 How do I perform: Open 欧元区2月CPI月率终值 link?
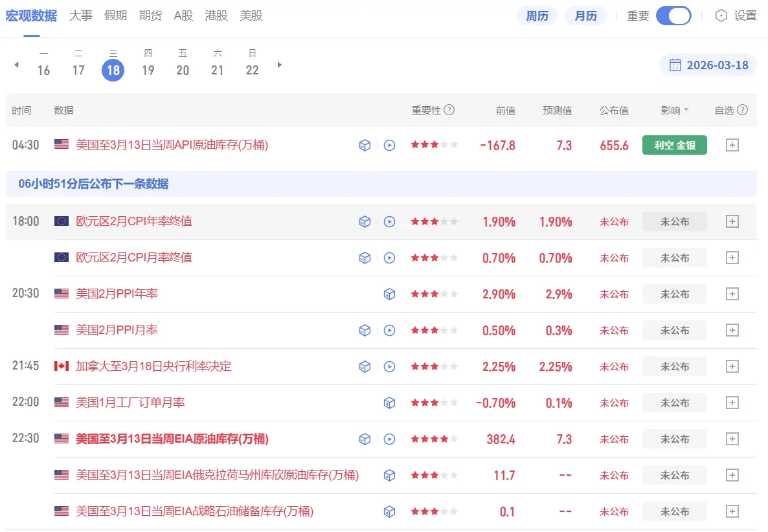133,258
